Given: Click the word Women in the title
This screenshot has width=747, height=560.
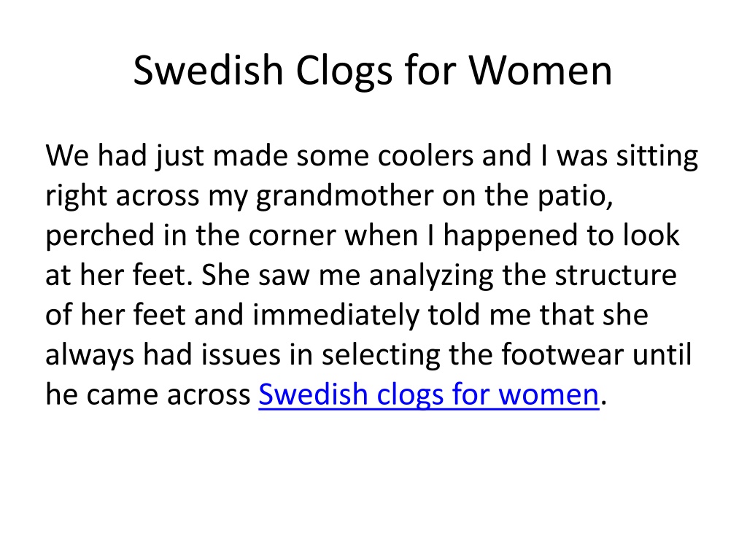Looking at the screenshot, I should [541, 70].
